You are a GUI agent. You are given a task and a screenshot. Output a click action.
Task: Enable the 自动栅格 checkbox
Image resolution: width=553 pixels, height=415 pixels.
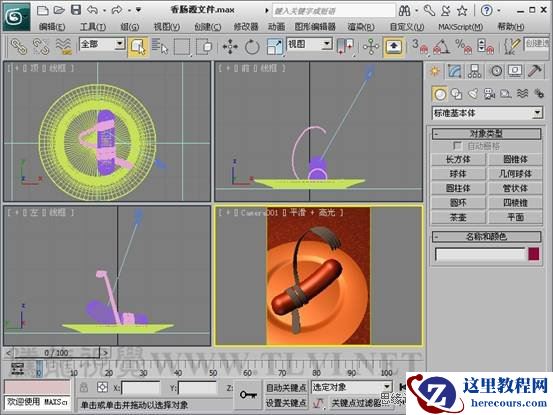click(x=457, y=146)
